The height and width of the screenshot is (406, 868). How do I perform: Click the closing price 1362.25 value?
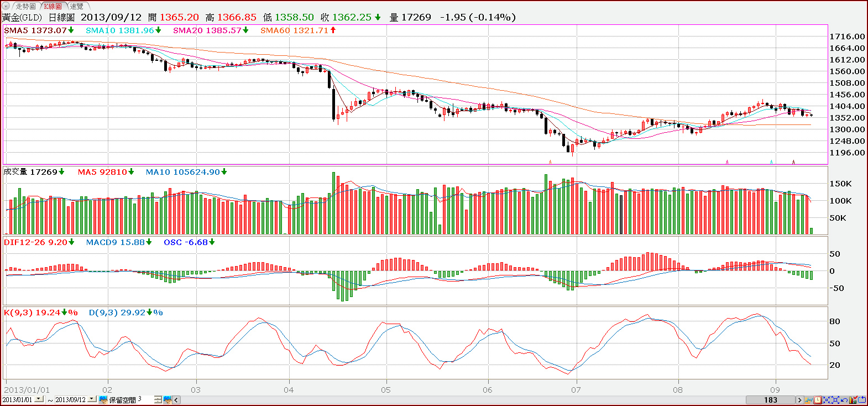click(352, 17)
